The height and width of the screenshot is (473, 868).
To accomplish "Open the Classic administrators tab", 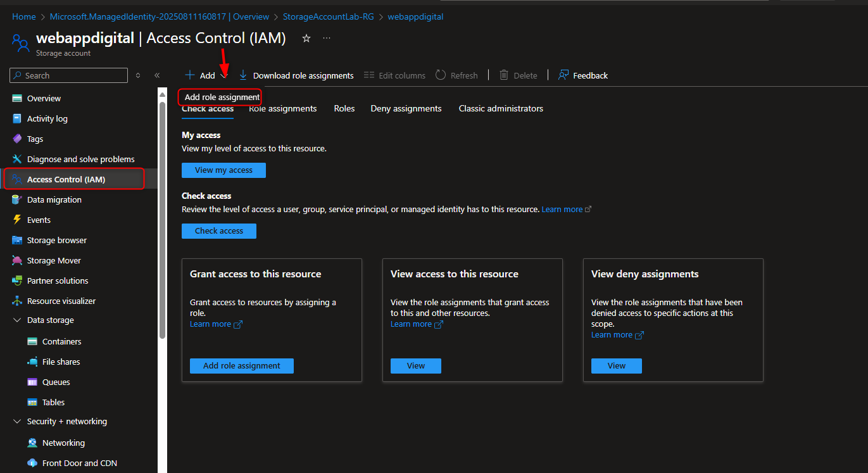I will [x=501, y=108].
